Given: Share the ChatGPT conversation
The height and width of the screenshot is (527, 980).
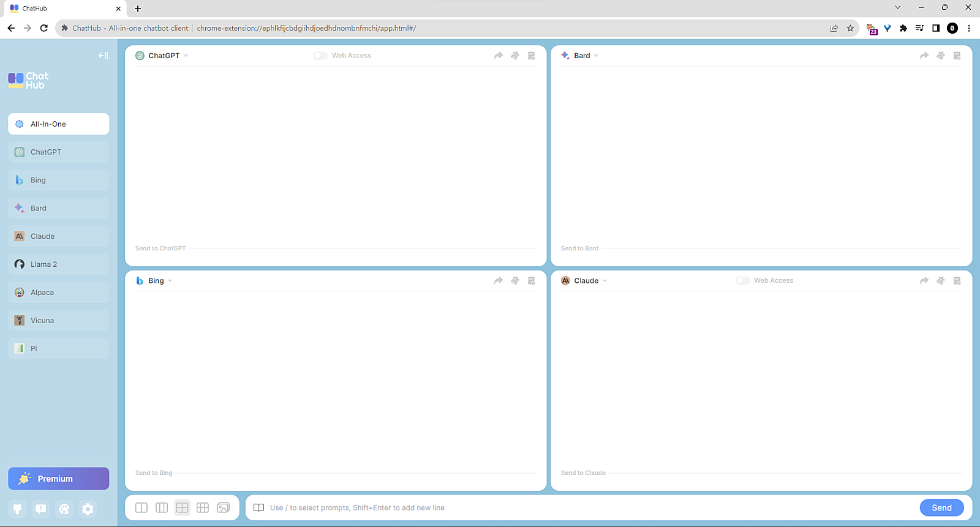Looking at the screenshot, I should pos(499,56).
